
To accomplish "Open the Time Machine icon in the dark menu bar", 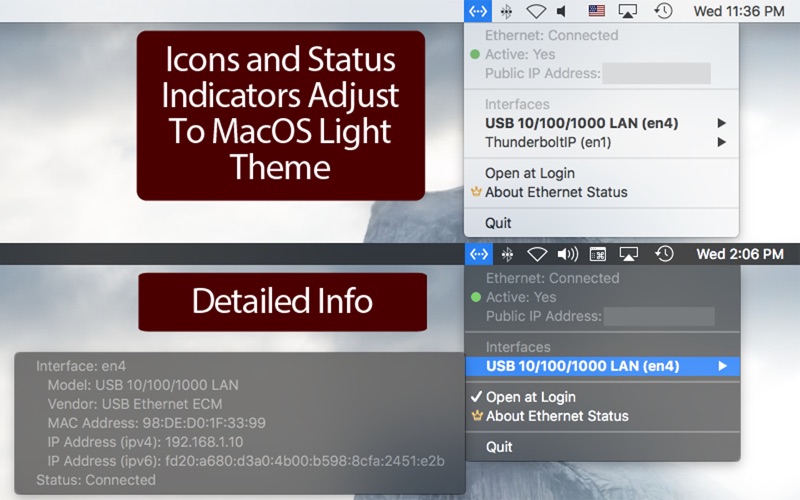I will click(664, 254).
